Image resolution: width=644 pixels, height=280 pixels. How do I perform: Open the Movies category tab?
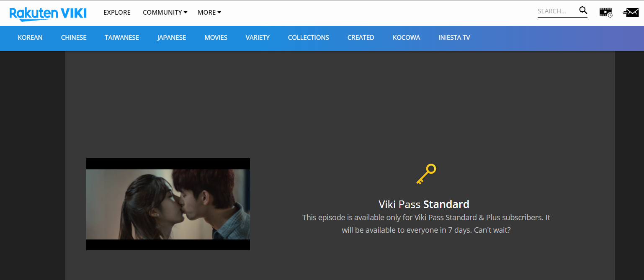coord(216,38)
